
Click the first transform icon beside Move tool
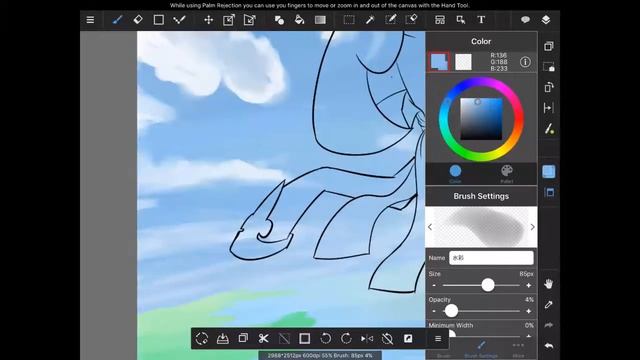point(229,20)
